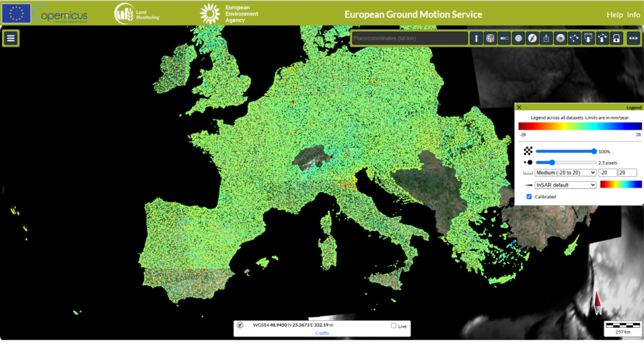The height and width of the screenshot is (348, 644).
Task: Click the large legend color gradient bar
Action: click(579, 126)
